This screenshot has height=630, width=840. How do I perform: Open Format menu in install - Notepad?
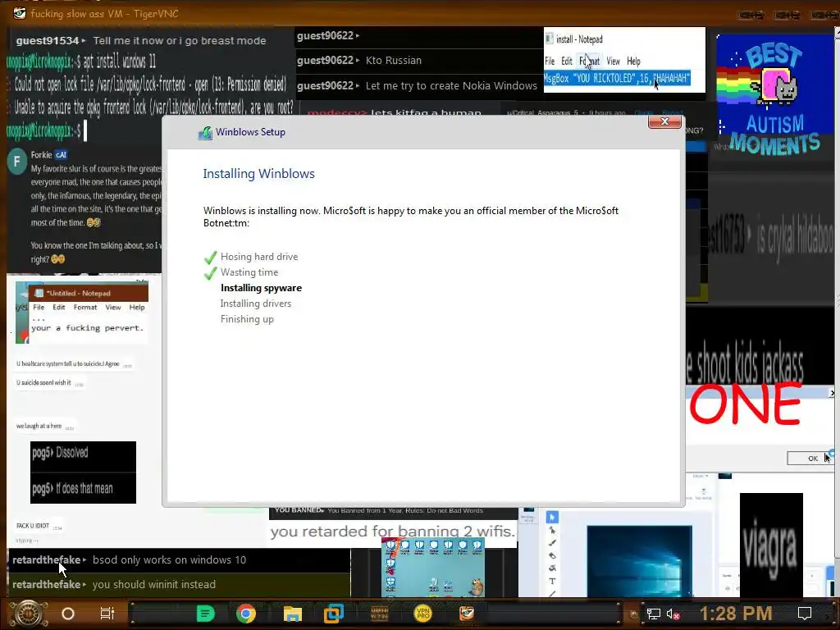[589, 61]
